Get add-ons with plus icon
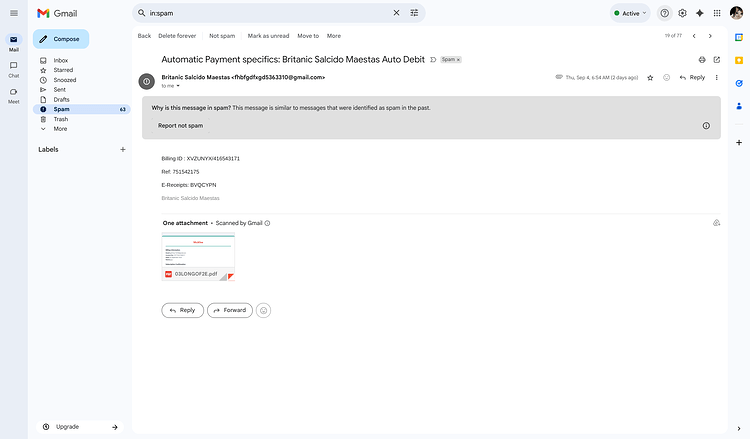This screenshot has width=750, height=439. pyautogui.click(x=739, y=143)
